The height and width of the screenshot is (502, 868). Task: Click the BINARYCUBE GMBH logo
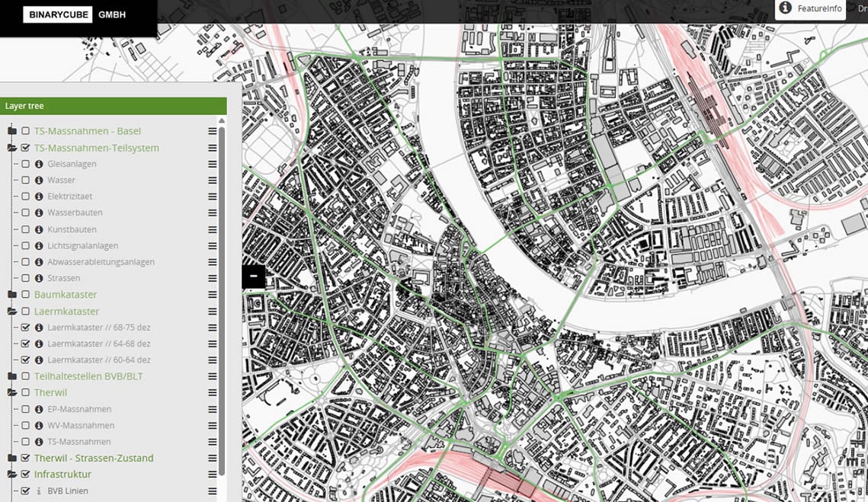tap(75, 14)
